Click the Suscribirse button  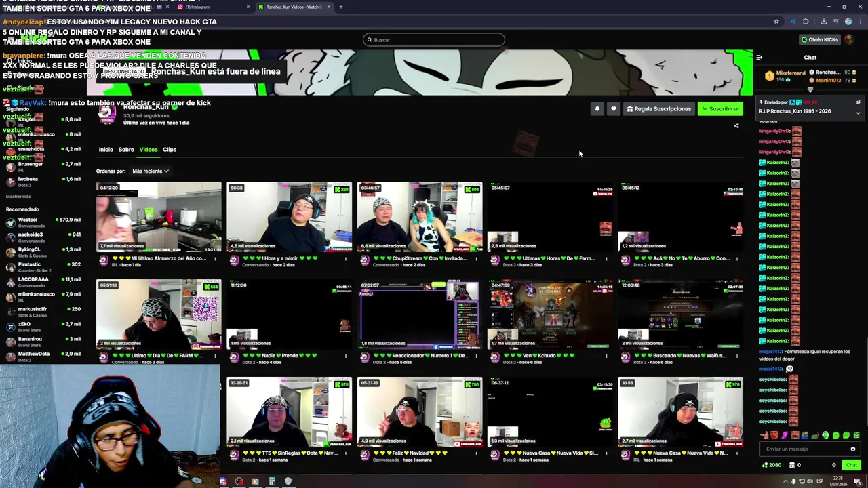point(720,108)
